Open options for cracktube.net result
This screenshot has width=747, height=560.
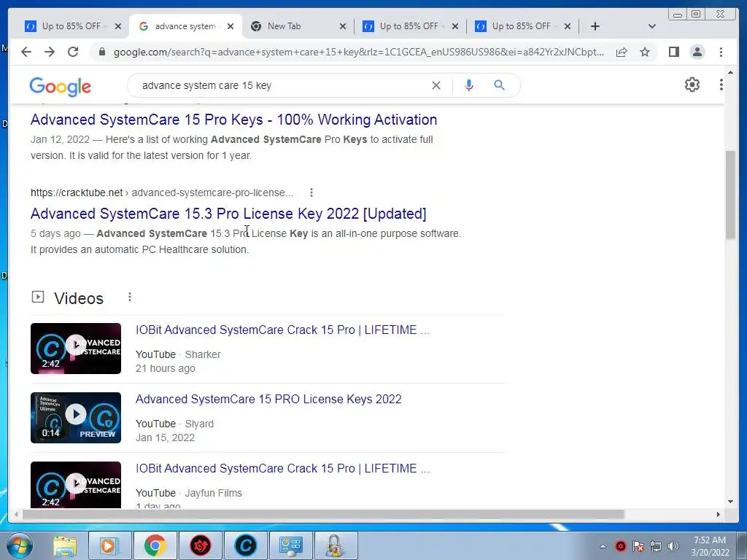point(311,192)
